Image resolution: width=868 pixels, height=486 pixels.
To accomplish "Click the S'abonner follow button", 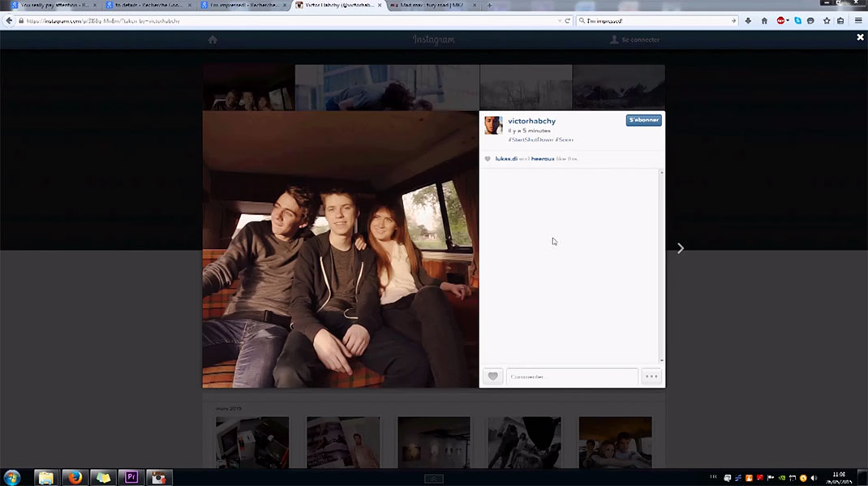I will (643, 120).
